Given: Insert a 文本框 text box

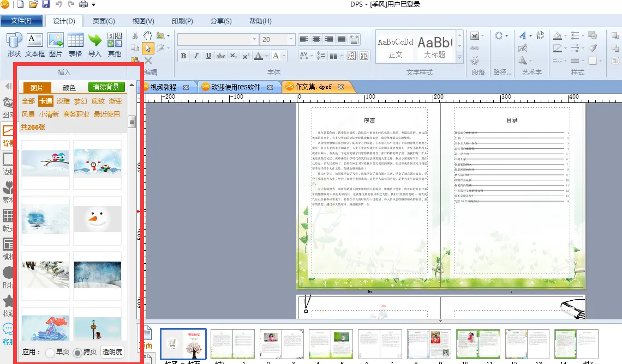Looking at the screenshot, I should click(x=35, y=41).
